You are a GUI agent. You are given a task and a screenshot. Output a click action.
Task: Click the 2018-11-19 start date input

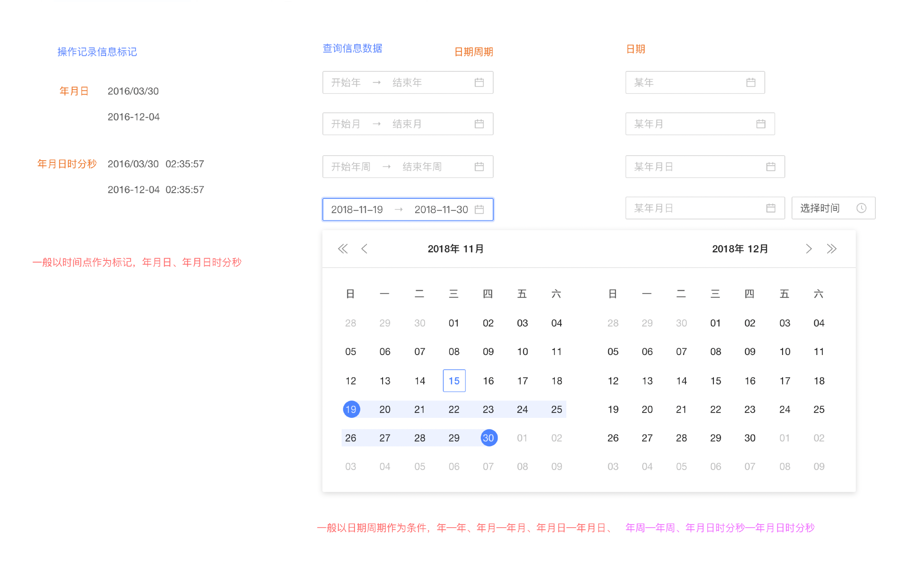coord(357,210)
